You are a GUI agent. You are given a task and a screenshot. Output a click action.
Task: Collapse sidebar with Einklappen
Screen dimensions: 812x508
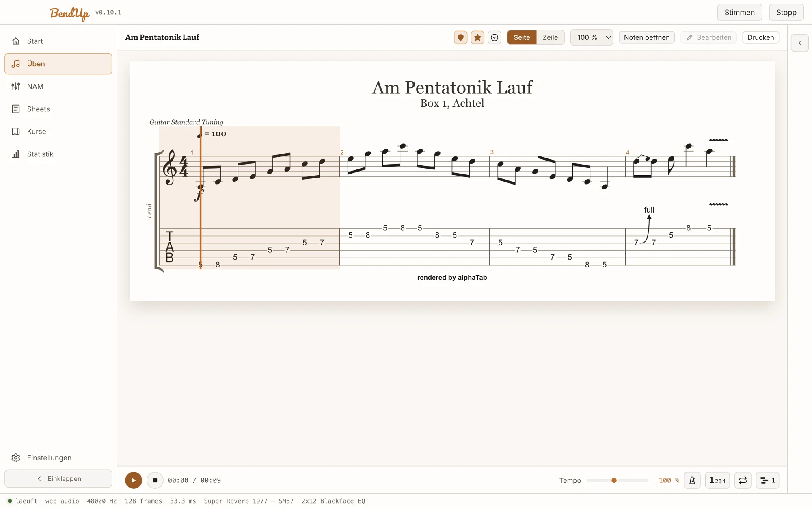pos(58,479)
